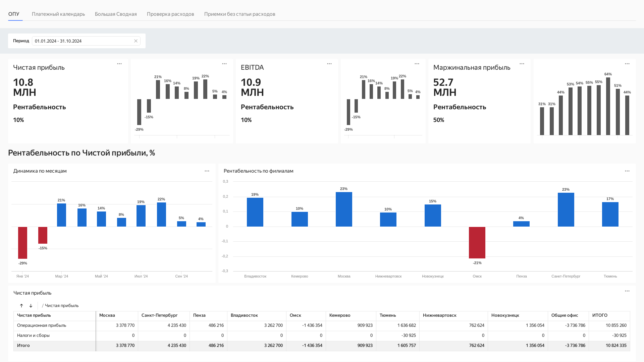Open the options menu for the Чистая прибыль table

click(627, 291)
